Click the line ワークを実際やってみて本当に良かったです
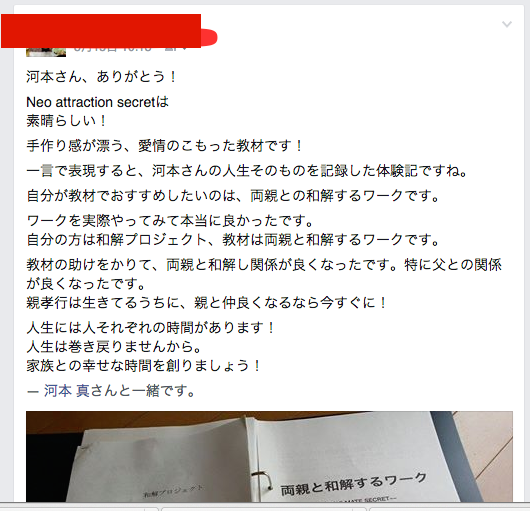The image size is (530, 511). pyautogui.click(x=170, y=221)
